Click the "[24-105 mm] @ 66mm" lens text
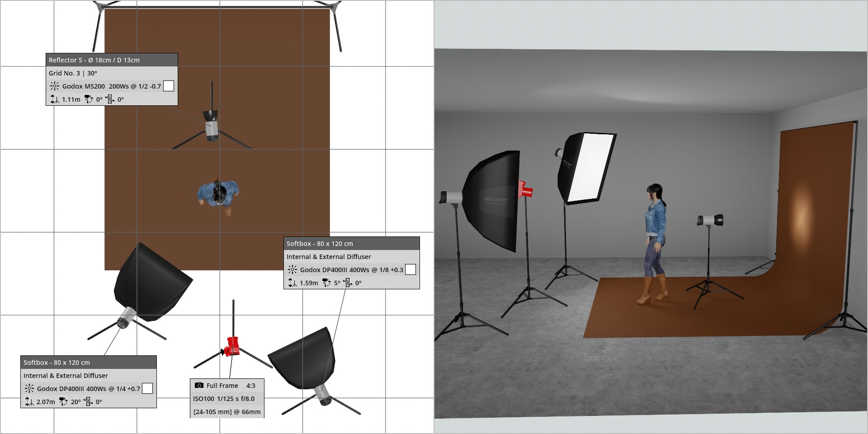Screen dimensions: 868x434 [x=227, y=412]
